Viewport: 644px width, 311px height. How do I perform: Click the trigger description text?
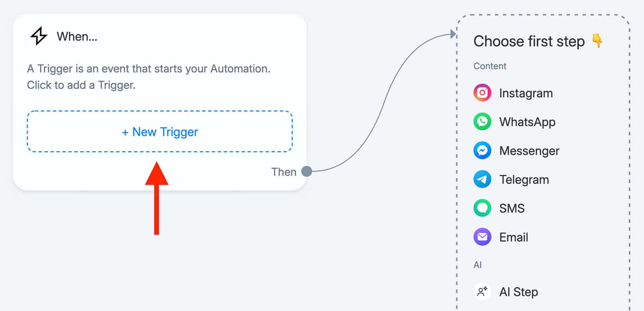[x=148, y=77]
